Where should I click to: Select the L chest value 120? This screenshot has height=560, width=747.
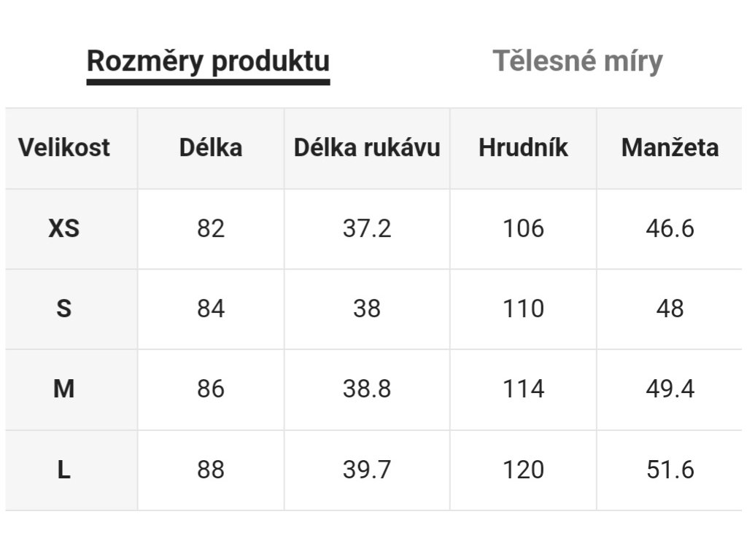coord(523,470)
